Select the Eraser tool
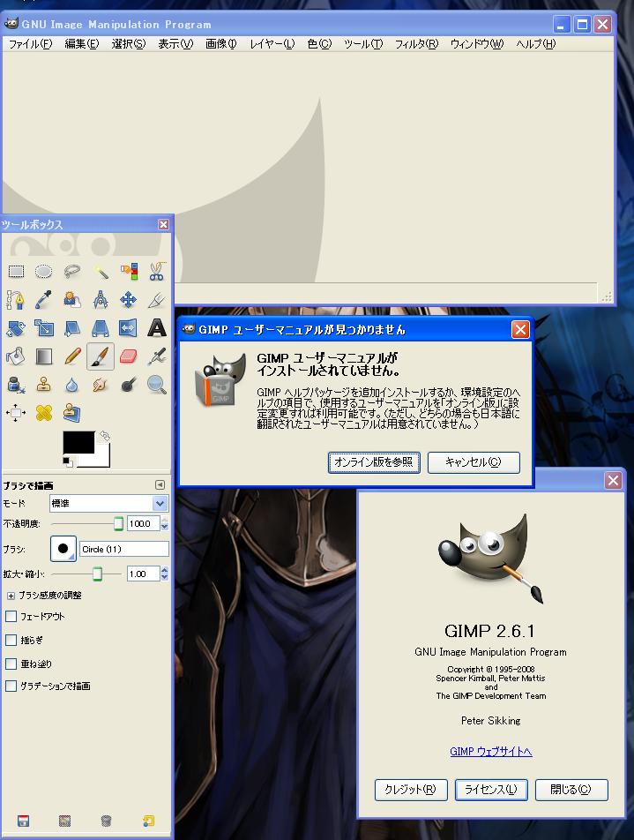The height and width of the screenshot is (840, 634). tap(129, 356)
